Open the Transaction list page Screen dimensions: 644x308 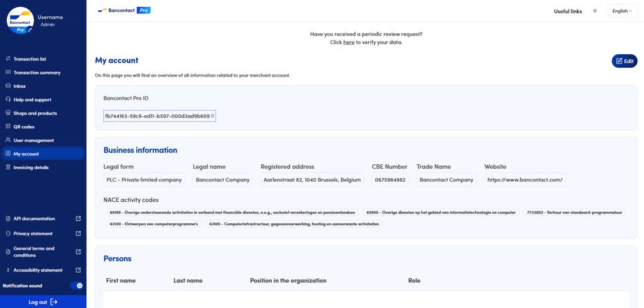(30, 59)
